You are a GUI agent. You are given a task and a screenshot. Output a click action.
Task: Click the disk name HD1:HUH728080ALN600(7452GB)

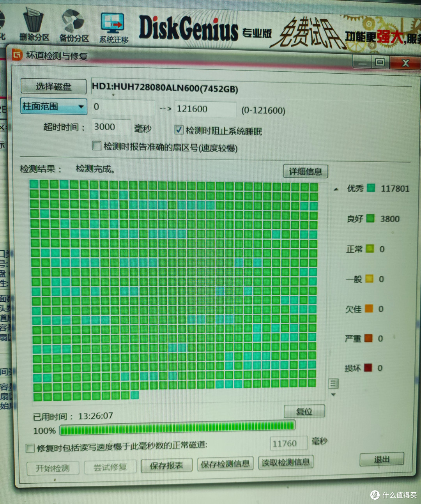pos(165,88)
